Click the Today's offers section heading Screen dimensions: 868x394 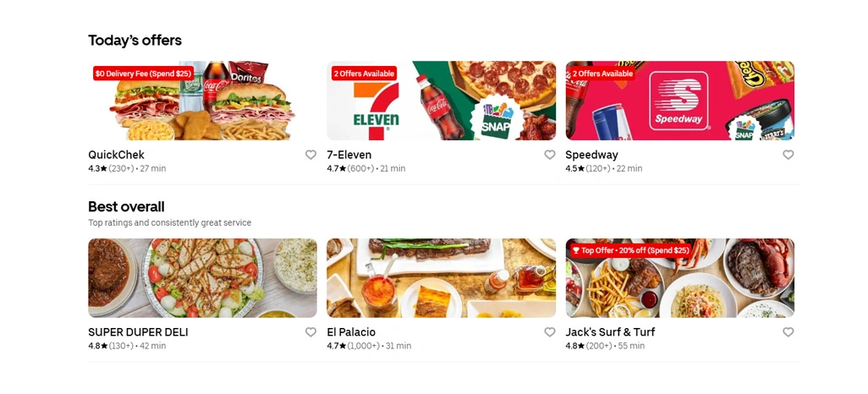(x=135, y=41)
